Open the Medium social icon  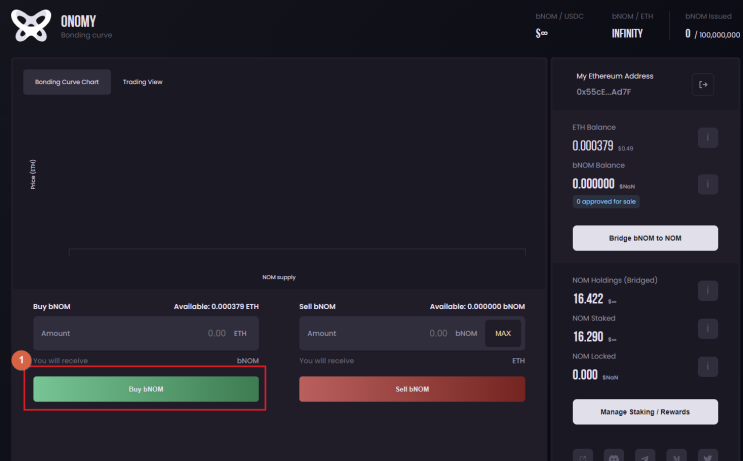676,456
